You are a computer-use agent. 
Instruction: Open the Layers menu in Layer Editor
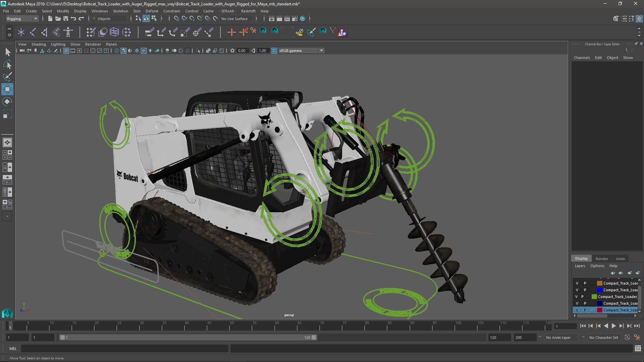(580, 266)
